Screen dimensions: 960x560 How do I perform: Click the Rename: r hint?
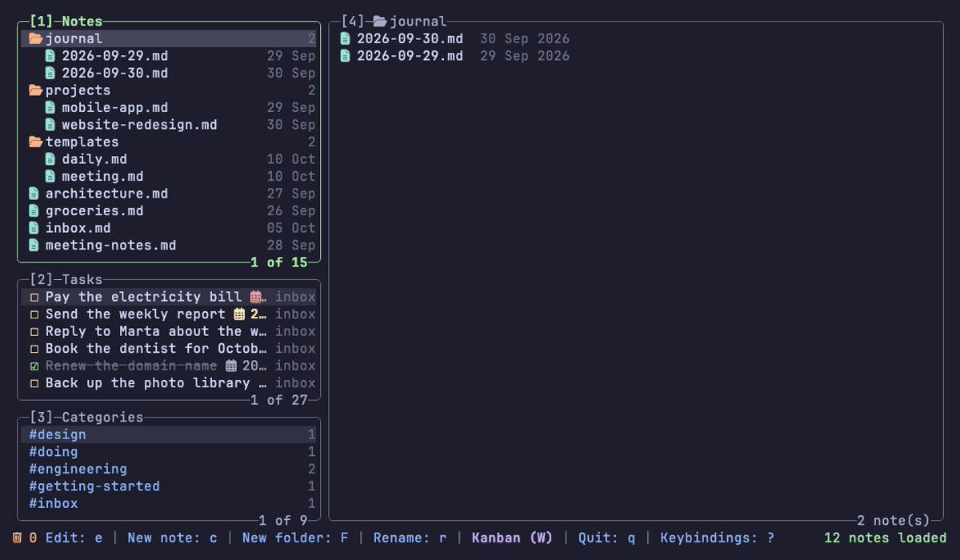pos(410,538)
